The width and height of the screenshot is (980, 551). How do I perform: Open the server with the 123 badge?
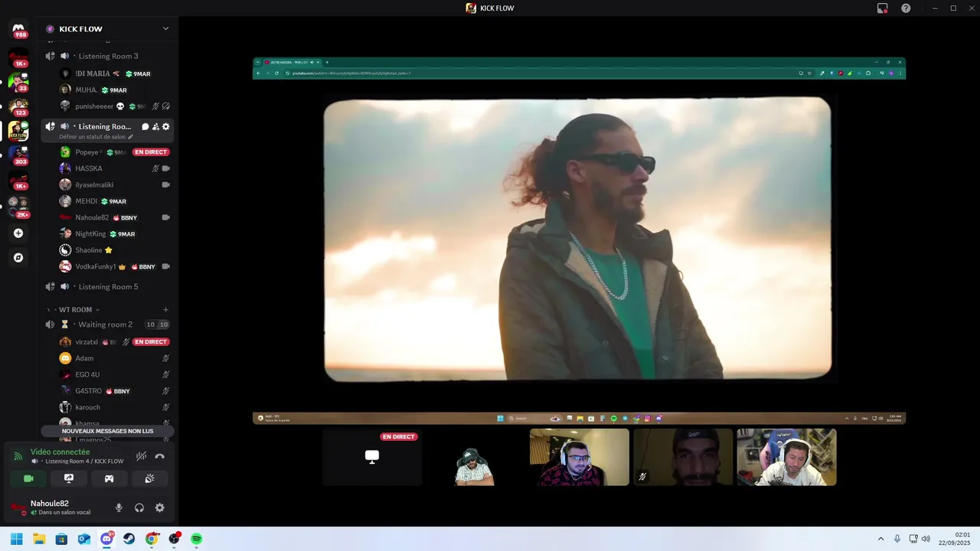tap(18, 106)
